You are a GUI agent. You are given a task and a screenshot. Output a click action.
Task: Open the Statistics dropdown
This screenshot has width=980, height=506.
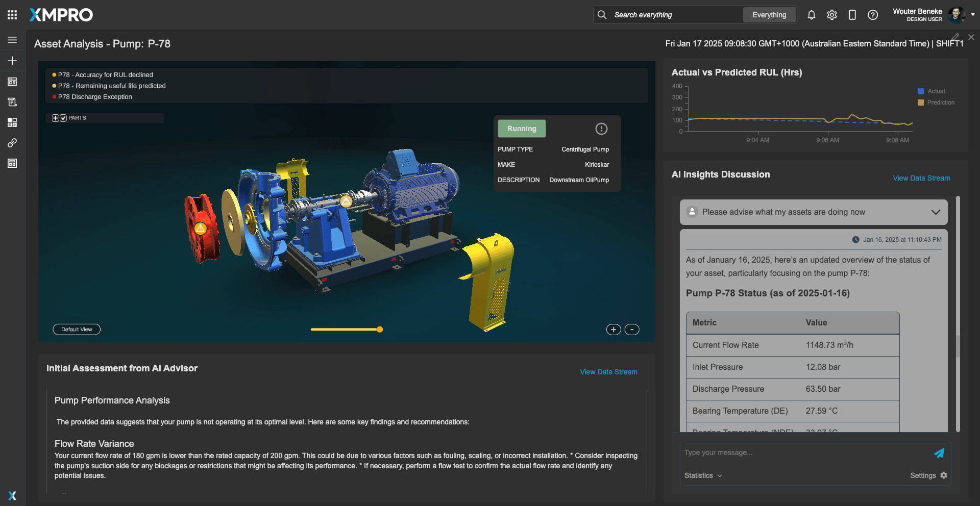pos(703,475)
